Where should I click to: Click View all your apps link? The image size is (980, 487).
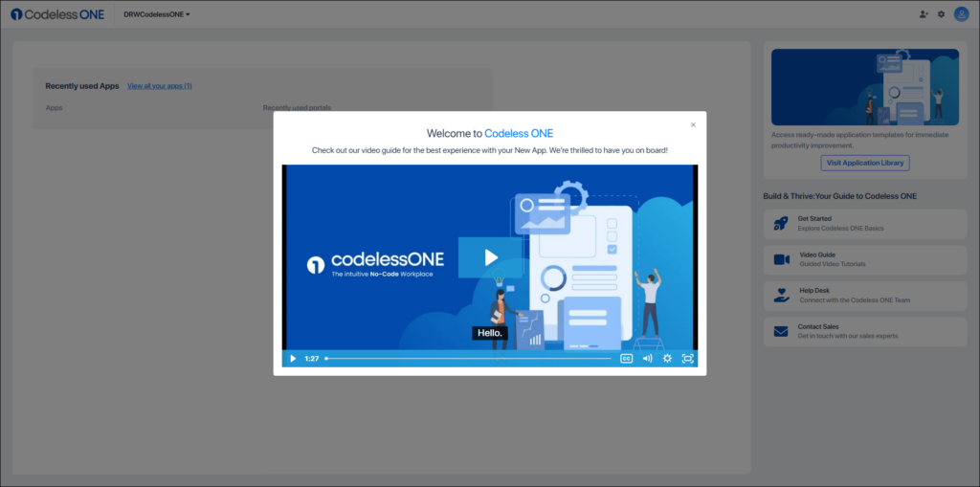(160, 86)
